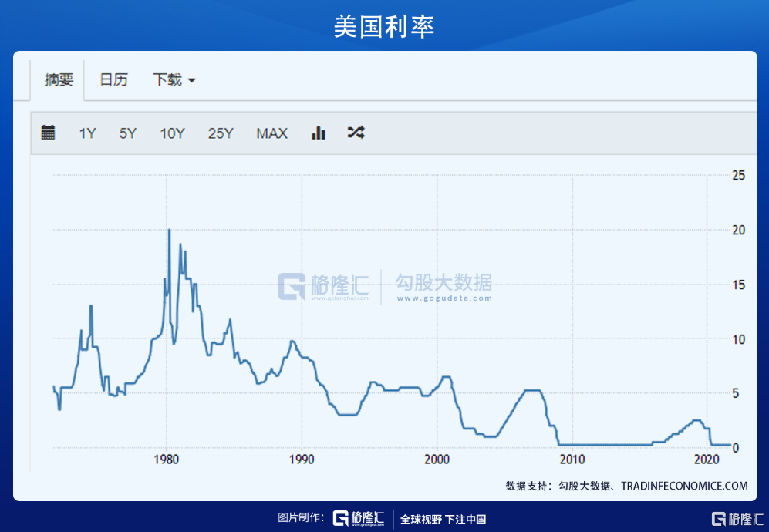Expand the 下载 dropdown menu
This screenshot has width=769, height=532.
(174, 79)
